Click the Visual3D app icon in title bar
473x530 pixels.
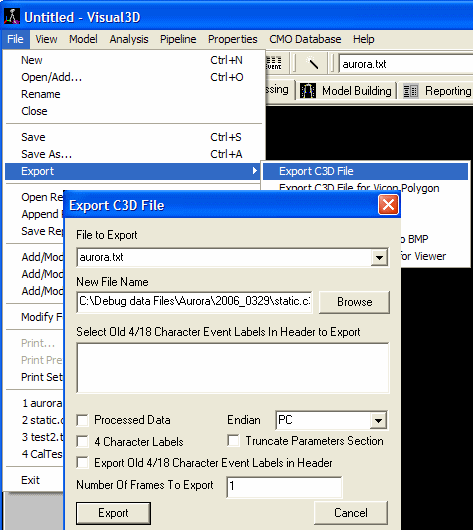[12, 16]
